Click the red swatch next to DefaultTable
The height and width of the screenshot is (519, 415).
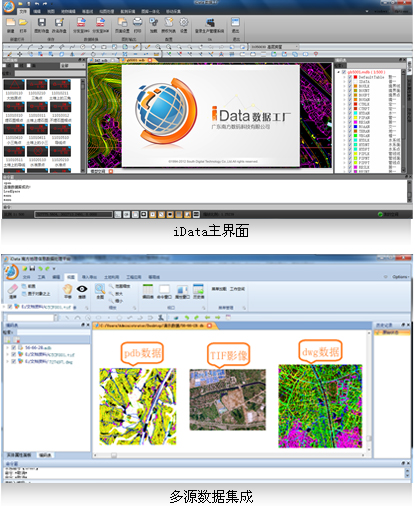355,77
